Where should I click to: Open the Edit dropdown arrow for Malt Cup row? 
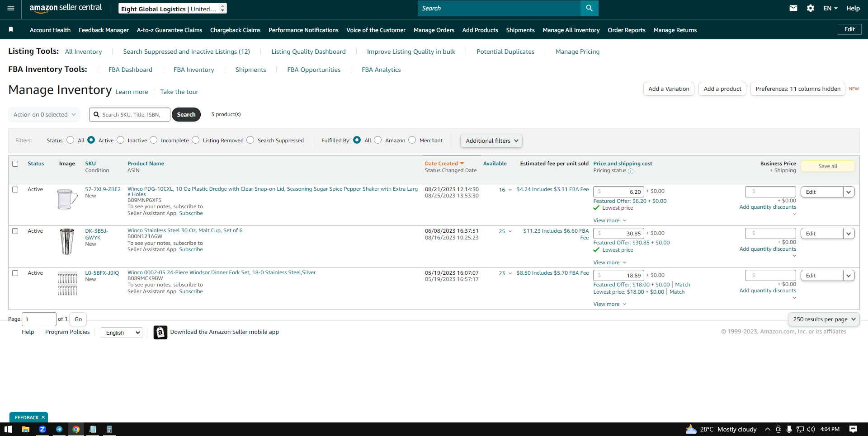pos(849,234)
